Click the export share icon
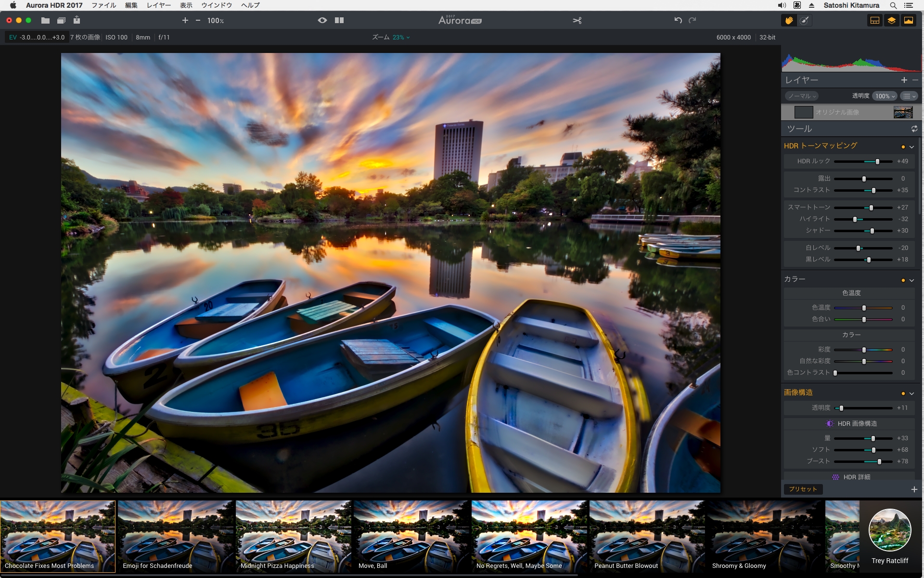 click(77, 20)
